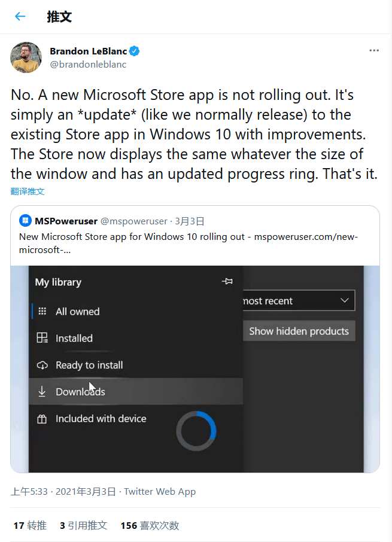
Task: Click the blue verified badge
Action: pyautogui.click(x=136, y=51)
